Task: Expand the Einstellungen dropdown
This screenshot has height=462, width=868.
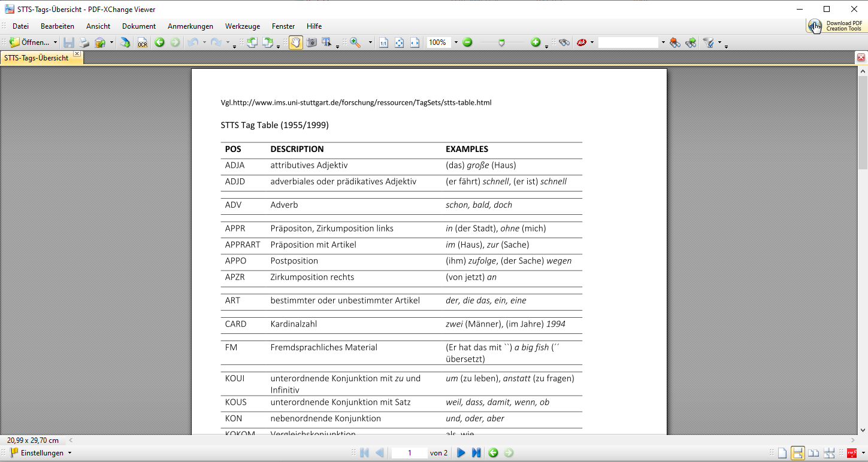Action: point(70,453)
